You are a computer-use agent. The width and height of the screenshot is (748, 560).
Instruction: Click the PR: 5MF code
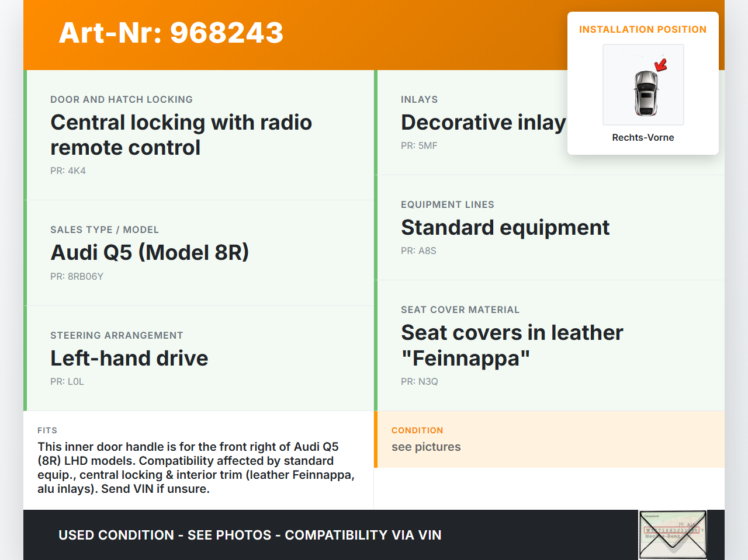[x=419, y=145]
